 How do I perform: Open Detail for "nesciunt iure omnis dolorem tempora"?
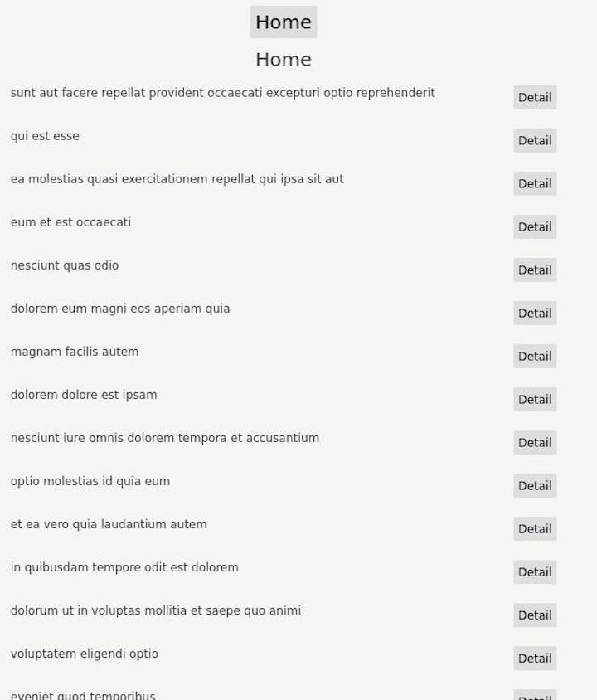coord(534,442)
